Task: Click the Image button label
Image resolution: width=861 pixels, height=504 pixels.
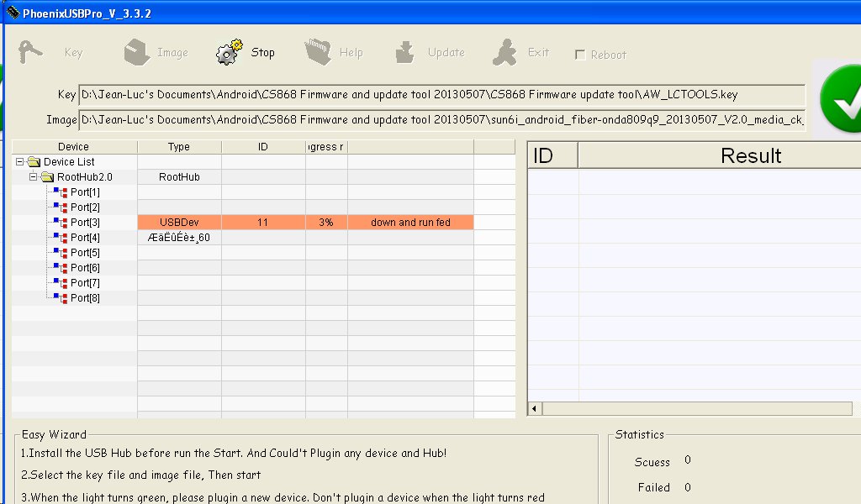Action: click(172, 52)
